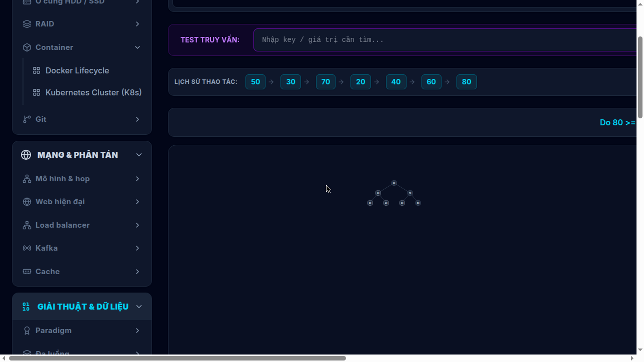Click the globe icon beside MẠNG & PHÂN TÁN
Image resolution: width=644 pixels, height=362 pixels.
pyautogui.click(x=26, y=155)
